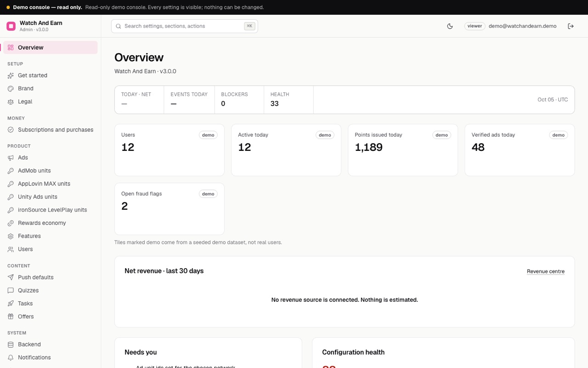Click the Oct 05 · UTC date text

click(x=553, y=99)
